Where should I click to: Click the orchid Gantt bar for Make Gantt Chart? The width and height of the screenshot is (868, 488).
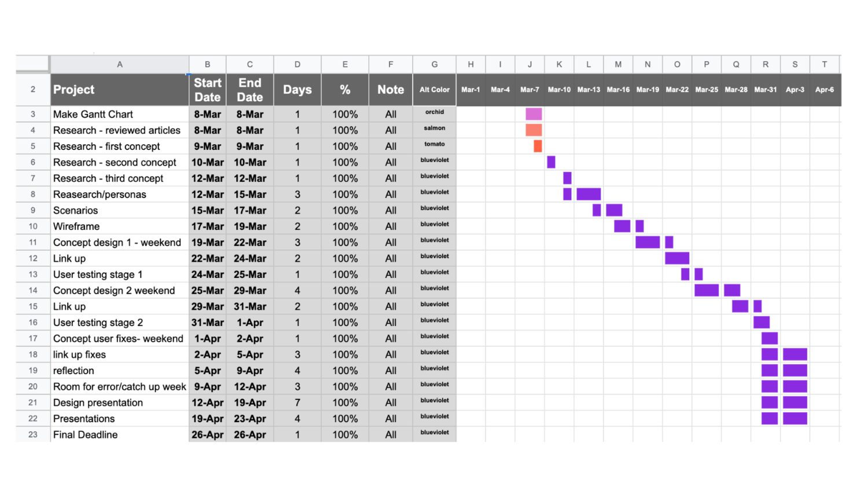[x=534, y=114]
